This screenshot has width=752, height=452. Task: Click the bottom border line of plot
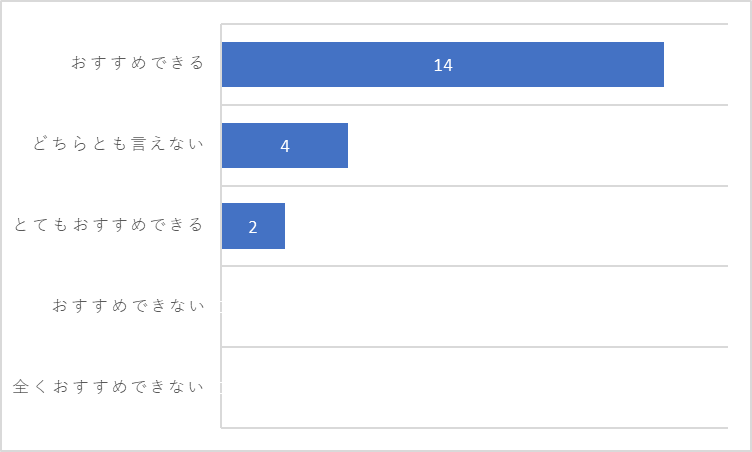click(475, 428)
